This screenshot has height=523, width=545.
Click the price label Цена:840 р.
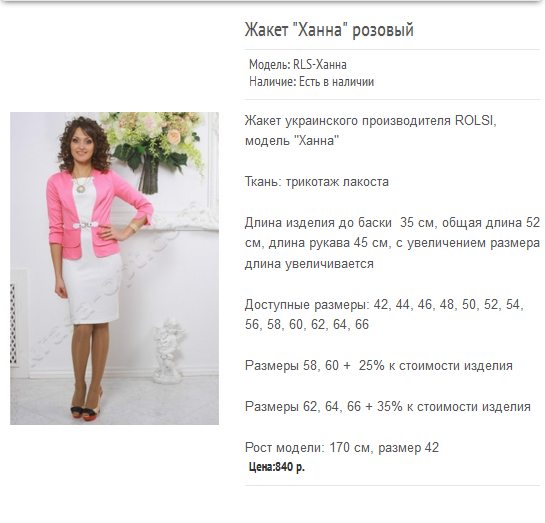coord(277,467)
